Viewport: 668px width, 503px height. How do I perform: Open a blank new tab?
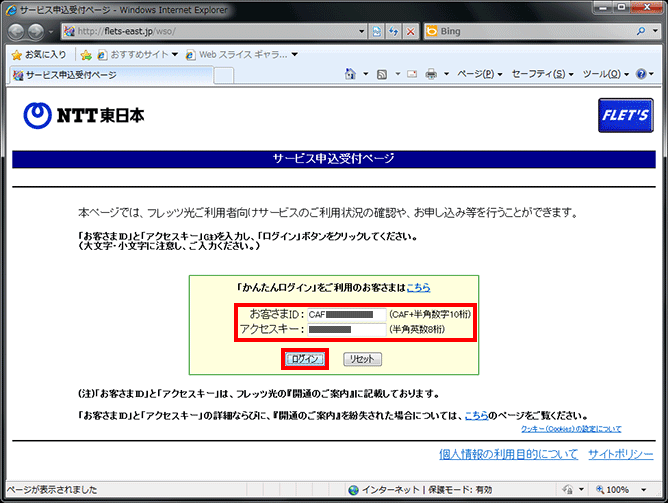click(x=223, y=75)
